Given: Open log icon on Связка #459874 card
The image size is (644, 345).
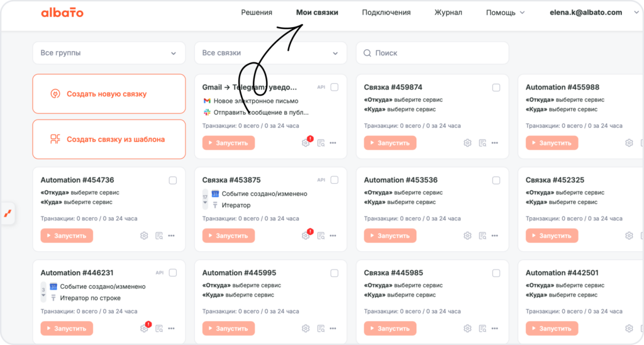Looking at the screenshot, I should [x=482, y=143].
